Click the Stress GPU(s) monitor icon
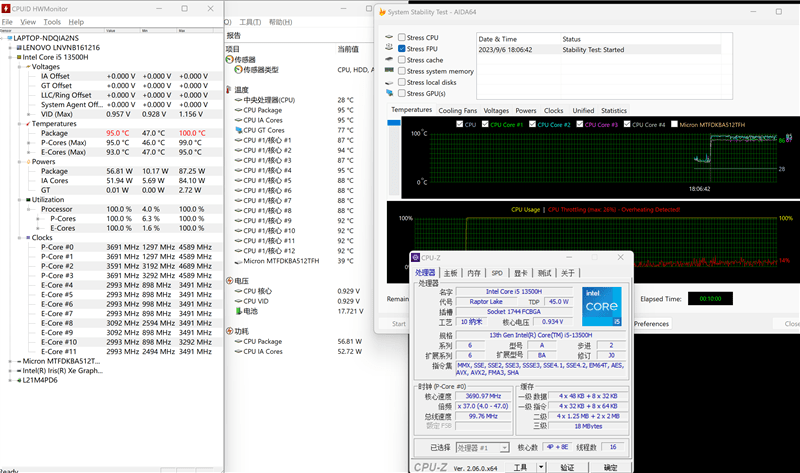Image resolution: width=800 pixels, height=473 pixels. [x=390, y=93]
